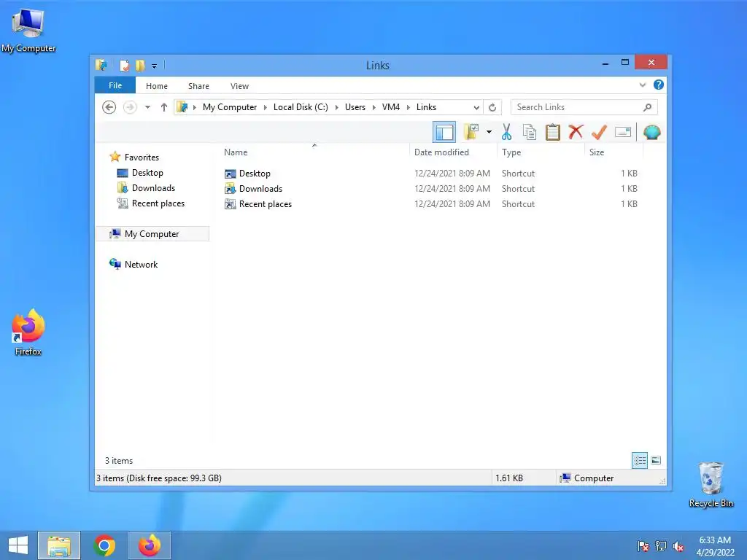747x560 pixels.
Task: Expand the ribbon with the chevron
Action: (x=642, y=85)
